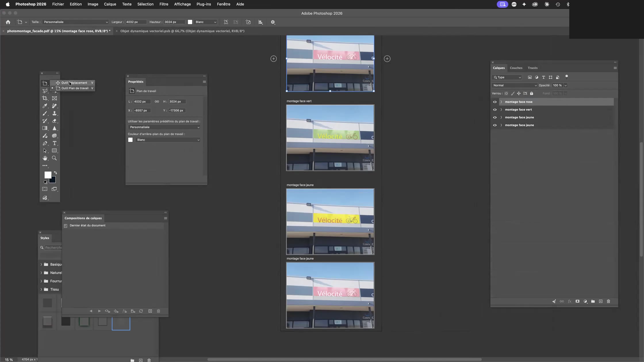
Task: Select the Clone Stamp tool
Action: point(54,113)
